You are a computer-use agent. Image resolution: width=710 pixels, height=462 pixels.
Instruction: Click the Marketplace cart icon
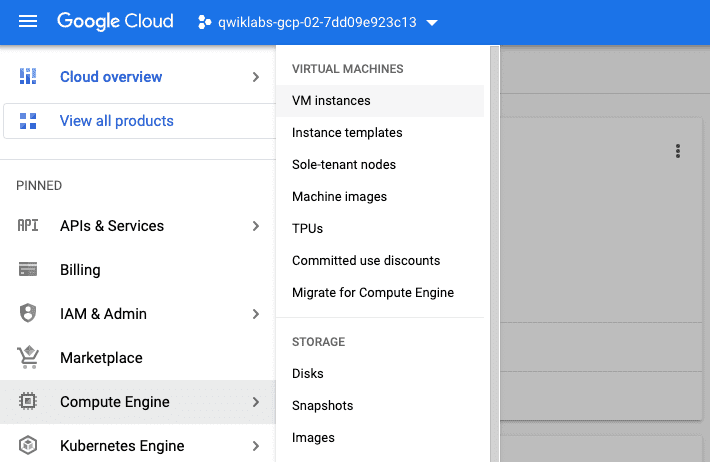point(28,358)
